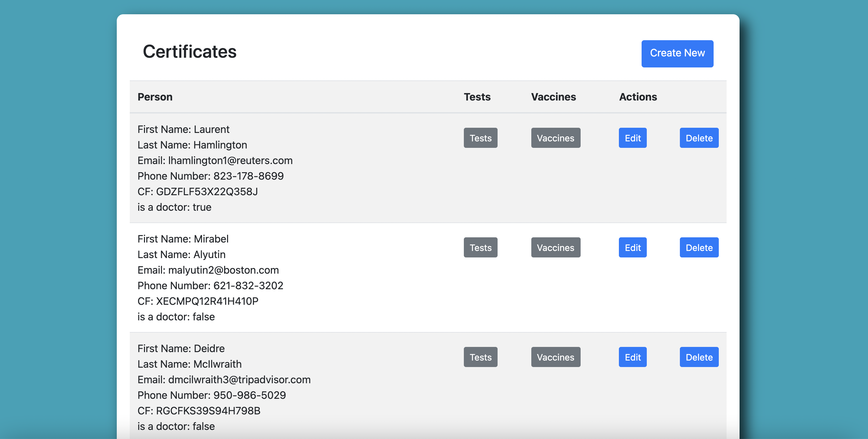Open Tests for Mirabel Alyutin

pyautogui.click(x=480, y=247)
